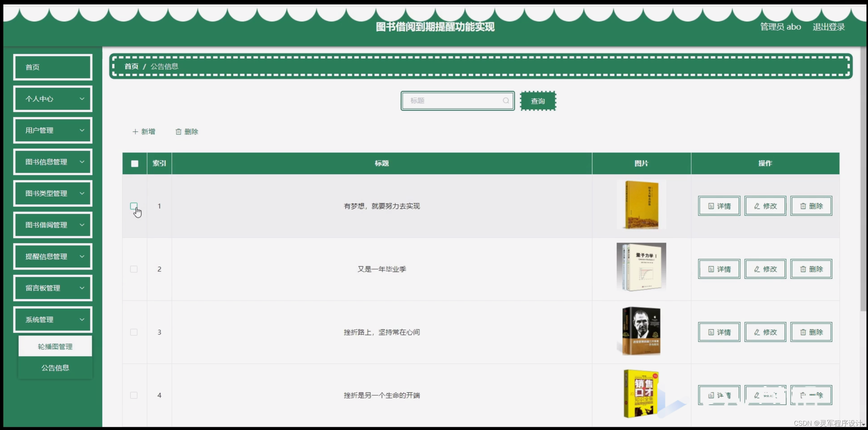The width and height of the screenshot is (868, 430).
Task: Click the trash icon beside the toolbar 删除
Action: pyautogui.click(x=178, y=132)
